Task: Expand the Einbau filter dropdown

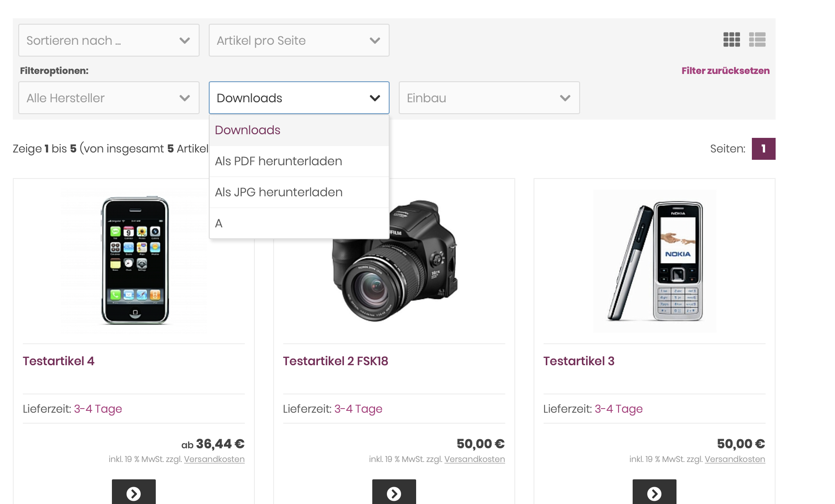Action: point(489,98)
